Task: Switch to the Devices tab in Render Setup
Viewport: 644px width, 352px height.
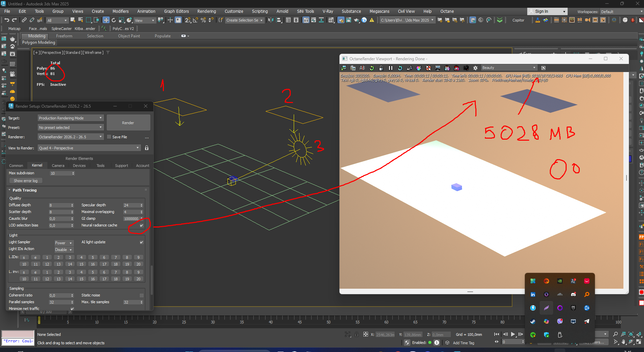Action: [x=79, y=166]
